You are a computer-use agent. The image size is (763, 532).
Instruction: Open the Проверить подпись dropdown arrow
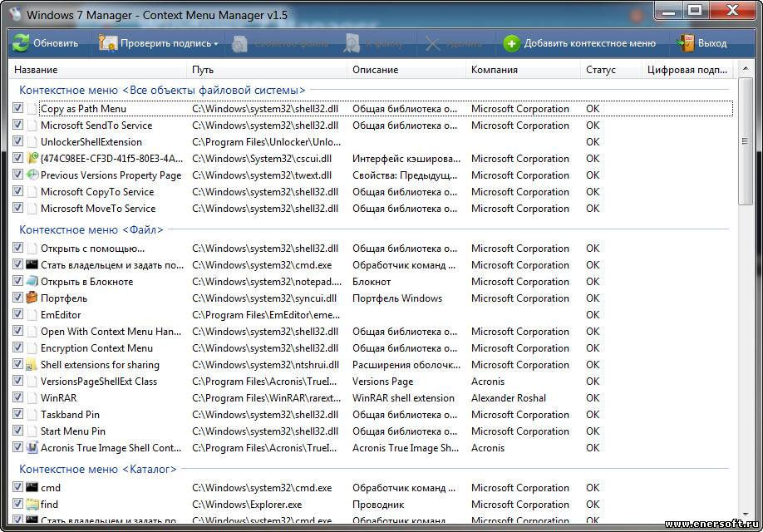tap(216, 44)
